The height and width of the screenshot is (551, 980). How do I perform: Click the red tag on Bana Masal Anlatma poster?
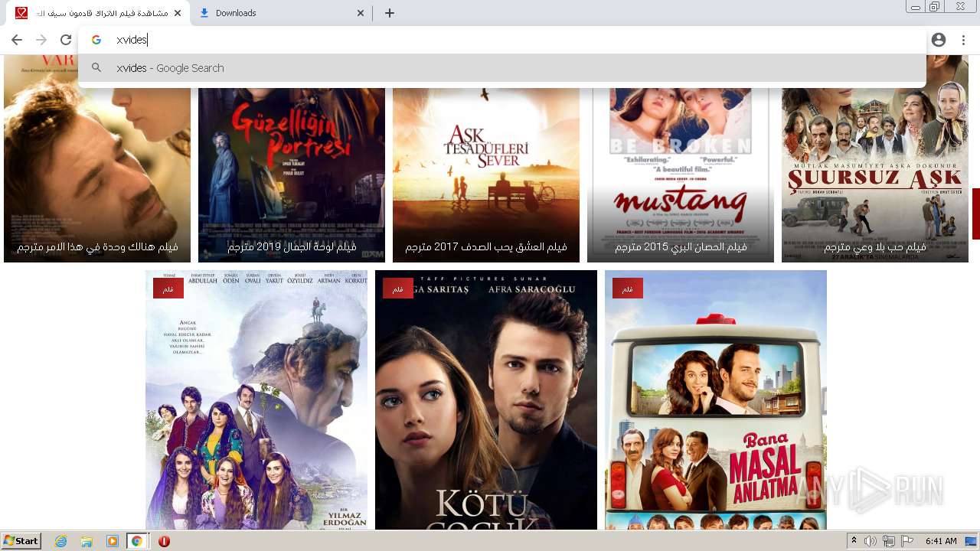point(628,289)
